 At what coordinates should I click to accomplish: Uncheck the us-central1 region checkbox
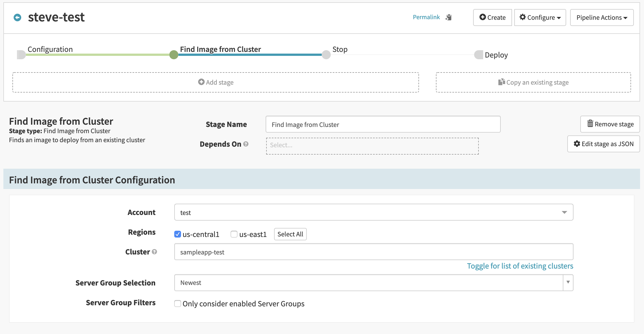pos(177,234)
